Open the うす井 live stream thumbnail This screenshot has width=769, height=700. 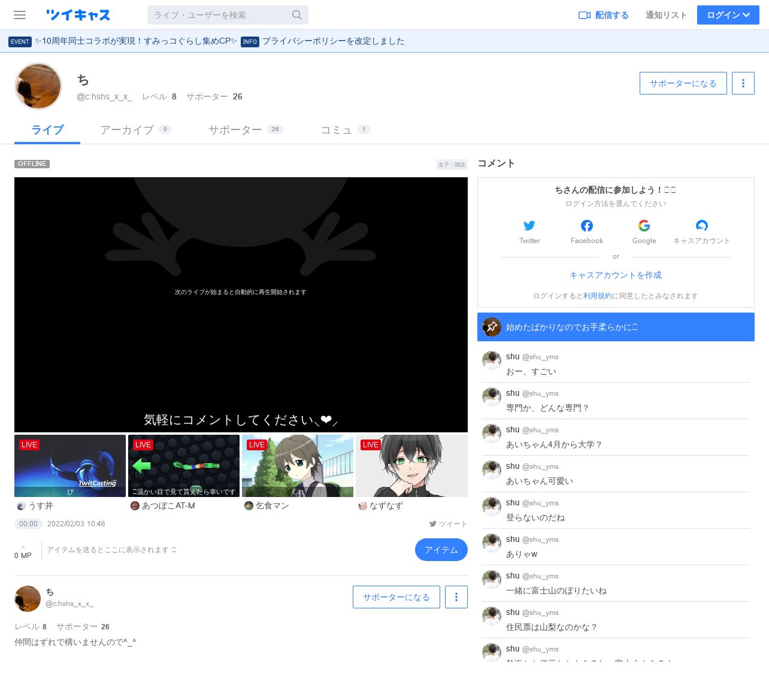coord(70,466)
